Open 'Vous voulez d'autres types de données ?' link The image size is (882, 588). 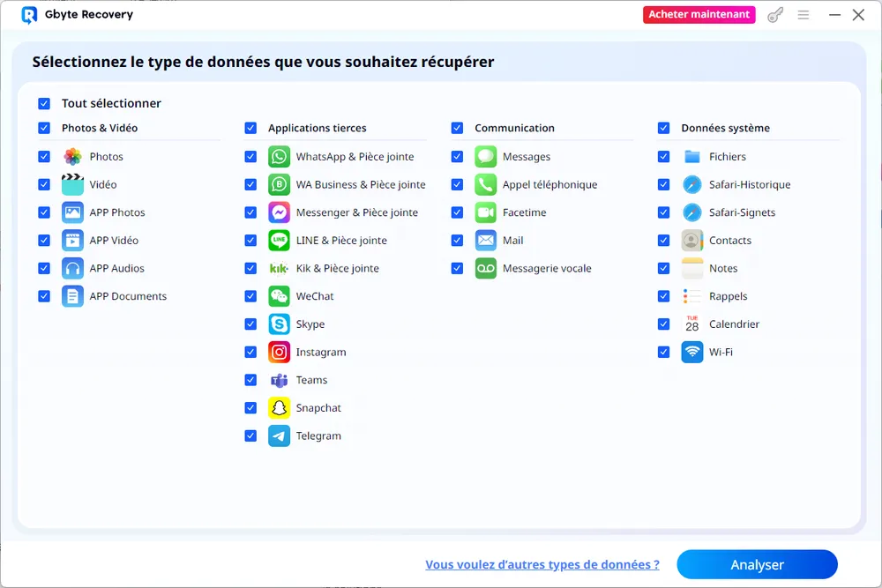pyautogui.click(x=542, y=565)
